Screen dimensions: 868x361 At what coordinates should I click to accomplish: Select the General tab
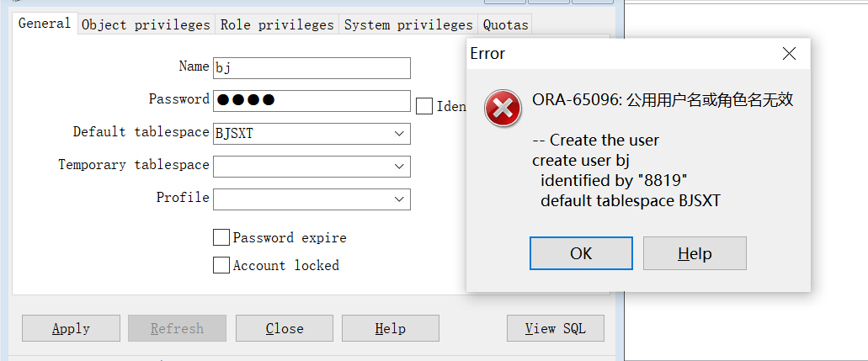(x=45, y=24)
